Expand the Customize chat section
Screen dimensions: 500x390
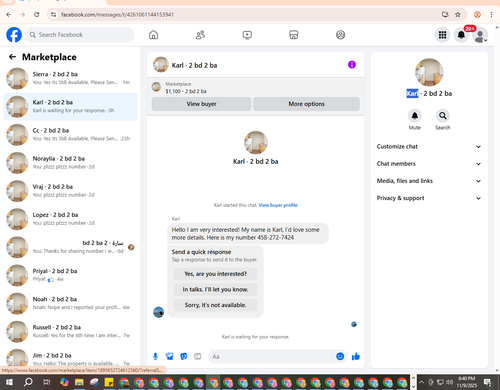(x=429, y=147)
